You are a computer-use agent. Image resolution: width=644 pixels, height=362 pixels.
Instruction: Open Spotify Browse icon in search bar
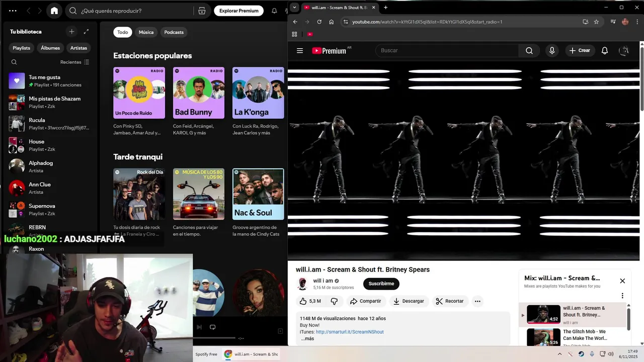(202, 11)
